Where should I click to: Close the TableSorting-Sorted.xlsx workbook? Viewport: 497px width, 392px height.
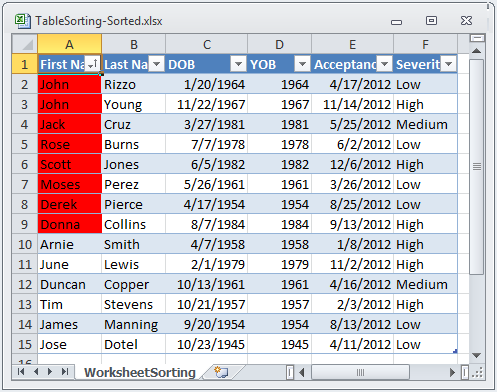466,21
